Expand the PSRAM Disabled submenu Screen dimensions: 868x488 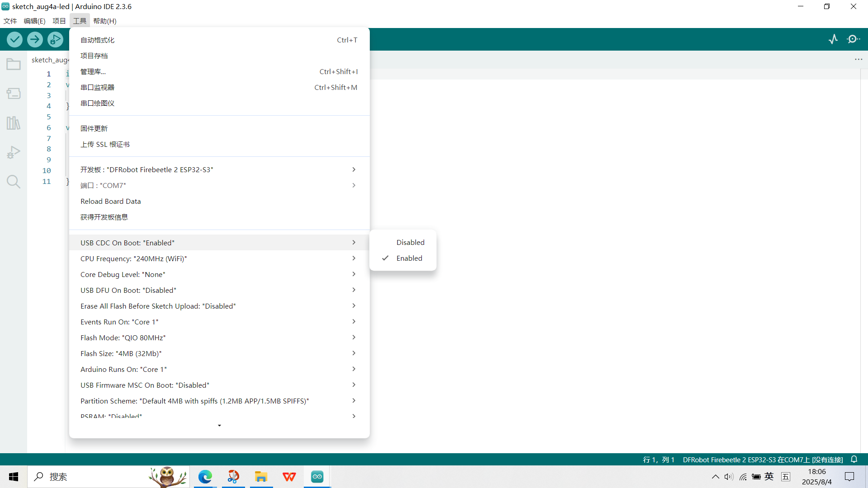point(219,416)
